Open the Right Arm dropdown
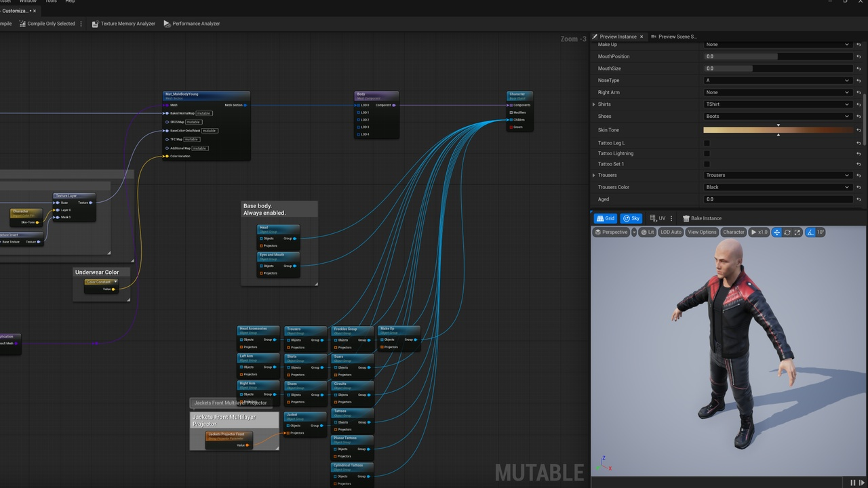 (777, 92)
